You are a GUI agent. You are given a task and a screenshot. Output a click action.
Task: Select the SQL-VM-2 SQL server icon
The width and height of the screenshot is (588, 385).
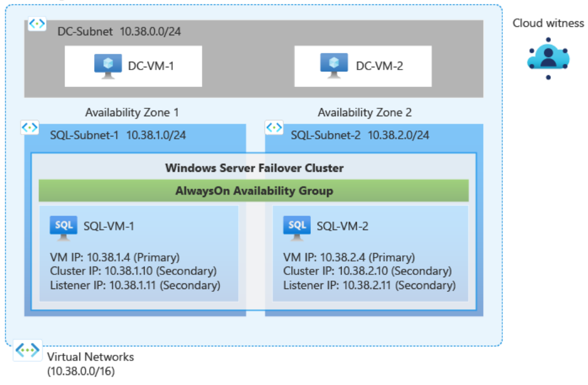point(297,228)
